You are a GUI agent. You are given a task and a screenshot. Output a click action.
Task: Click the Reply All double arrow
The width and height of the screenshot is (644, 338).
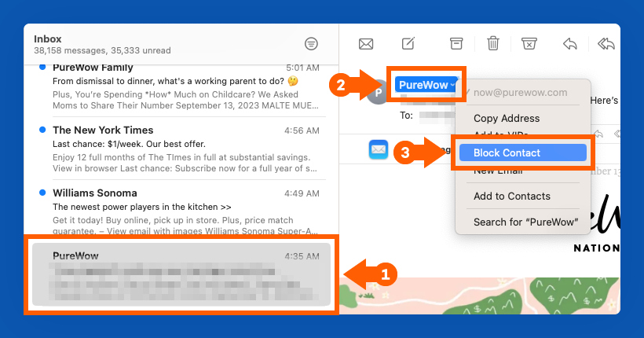[x=606, y=43]
